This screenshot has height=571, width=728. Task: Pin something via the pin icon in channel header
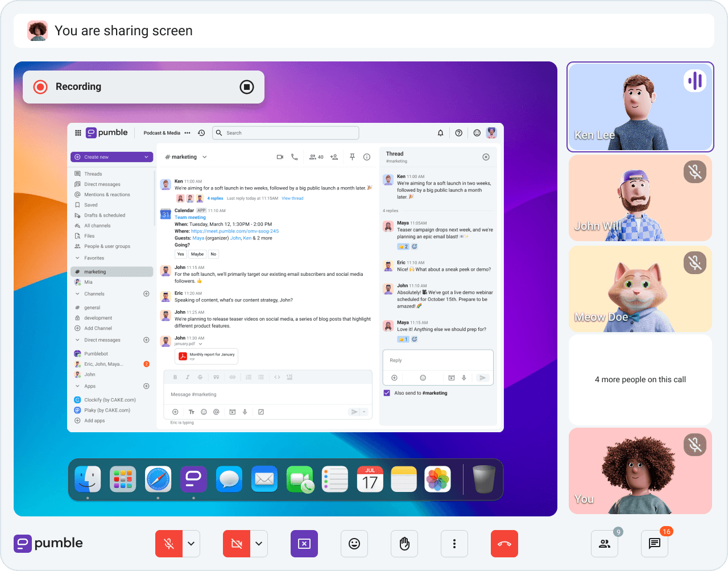[x=352, y=156]
